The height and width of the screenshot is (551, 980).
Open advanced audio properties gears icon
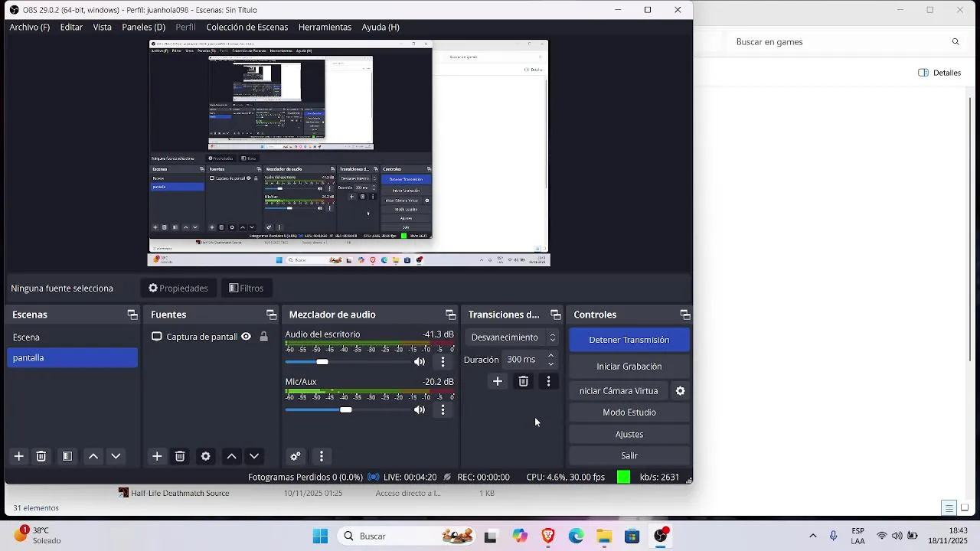click(296, 456)
